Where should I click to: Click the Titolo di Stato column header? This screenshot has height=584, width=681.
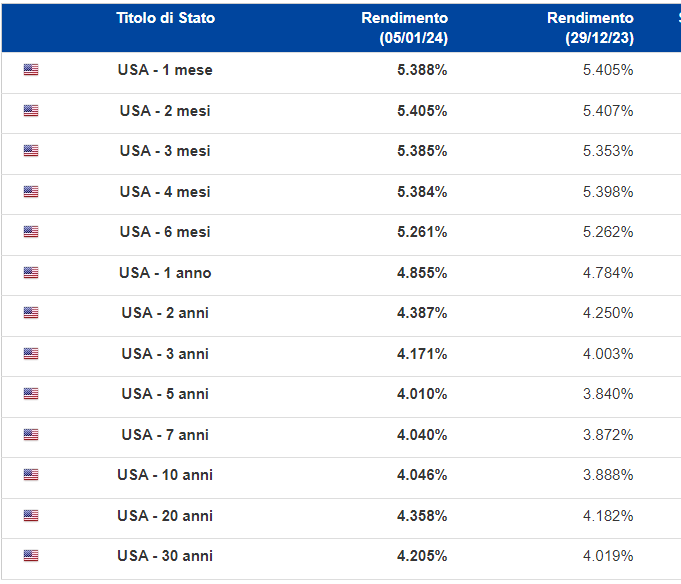[x=165, y=18]
